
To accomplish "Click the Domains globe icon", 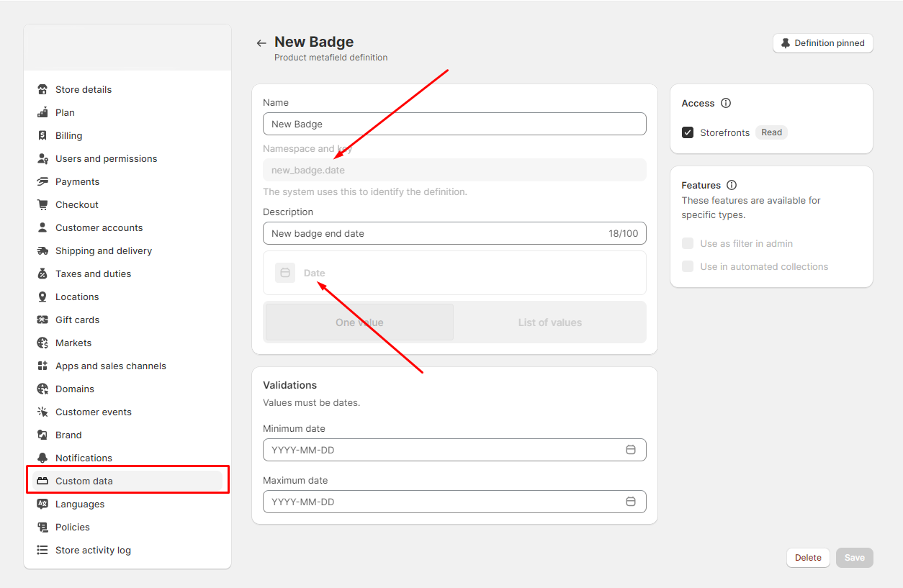I will 42,389.
